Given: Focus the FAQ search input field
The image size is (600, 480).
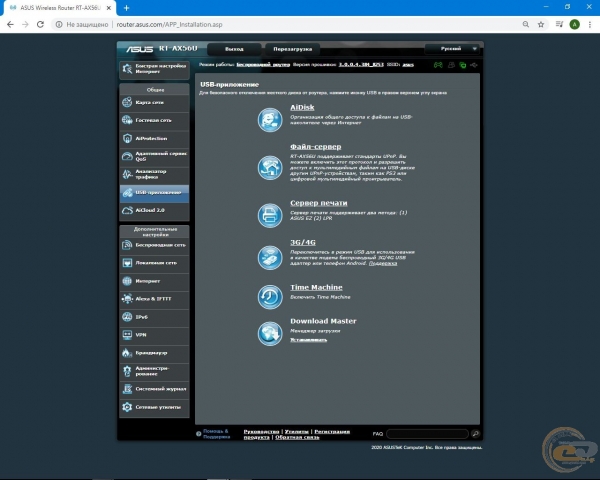Looking at the screenshot, I should 427,434.
